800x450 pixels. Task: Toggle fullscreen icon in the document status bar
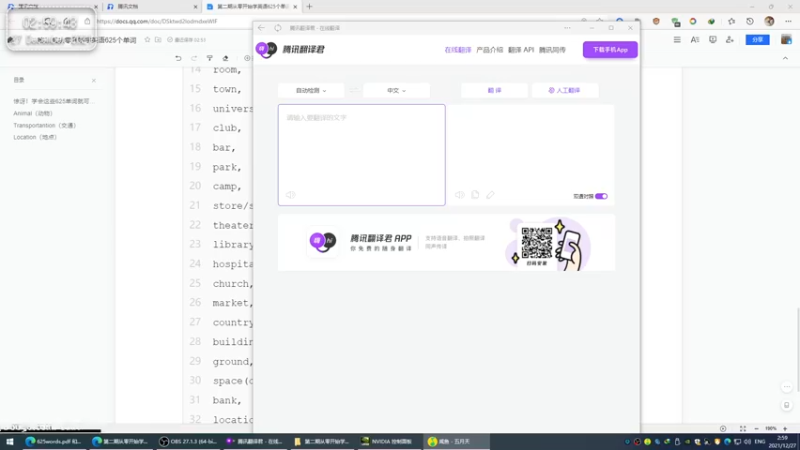743,429
